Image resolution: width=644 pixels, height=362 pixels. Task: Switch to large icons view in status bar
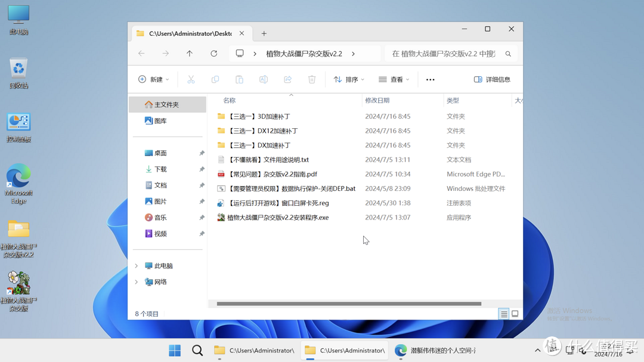click(515, 313)
